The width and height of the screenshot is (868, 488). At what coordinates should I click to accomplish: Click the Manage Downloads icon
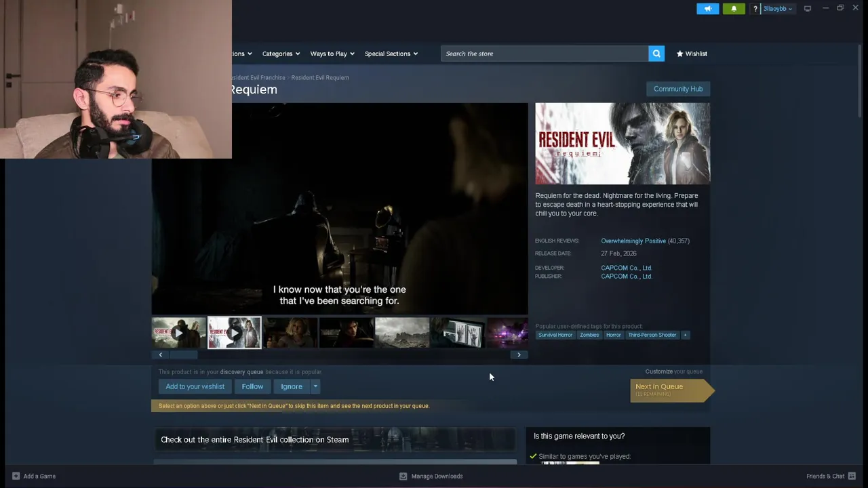coord(403,476)
